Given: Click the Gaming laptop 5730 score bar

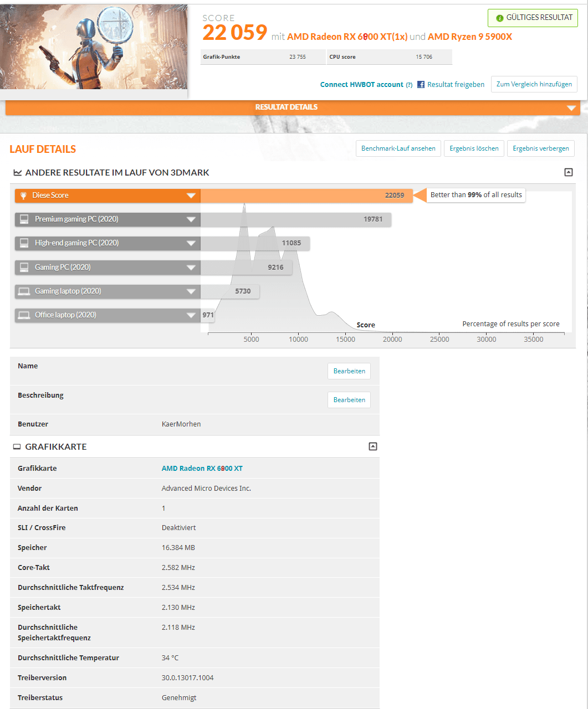Looking at the screenshot, I should pyautogui.click(x=229, y=291).
